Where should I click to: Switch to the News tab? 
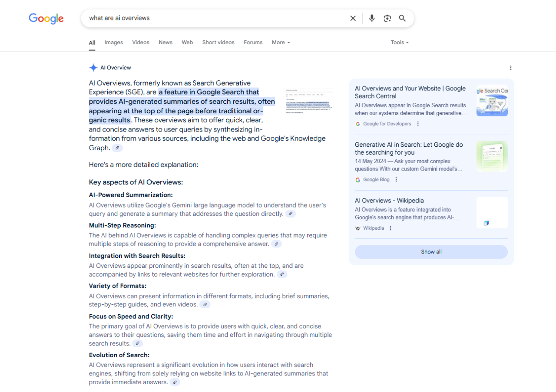[x=165, y=43]
